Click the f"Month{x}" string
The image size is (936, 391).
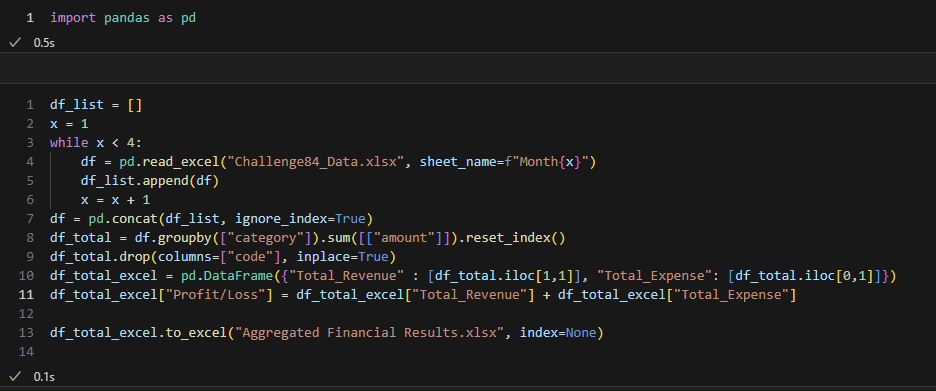(547, 162)
